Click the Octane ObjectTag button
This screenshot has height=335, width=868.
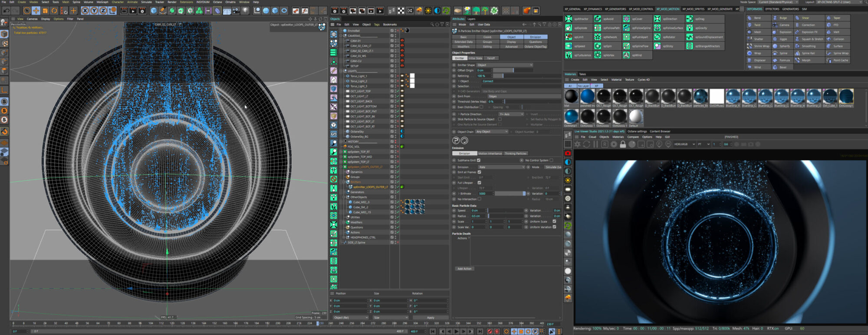point(536,46)
